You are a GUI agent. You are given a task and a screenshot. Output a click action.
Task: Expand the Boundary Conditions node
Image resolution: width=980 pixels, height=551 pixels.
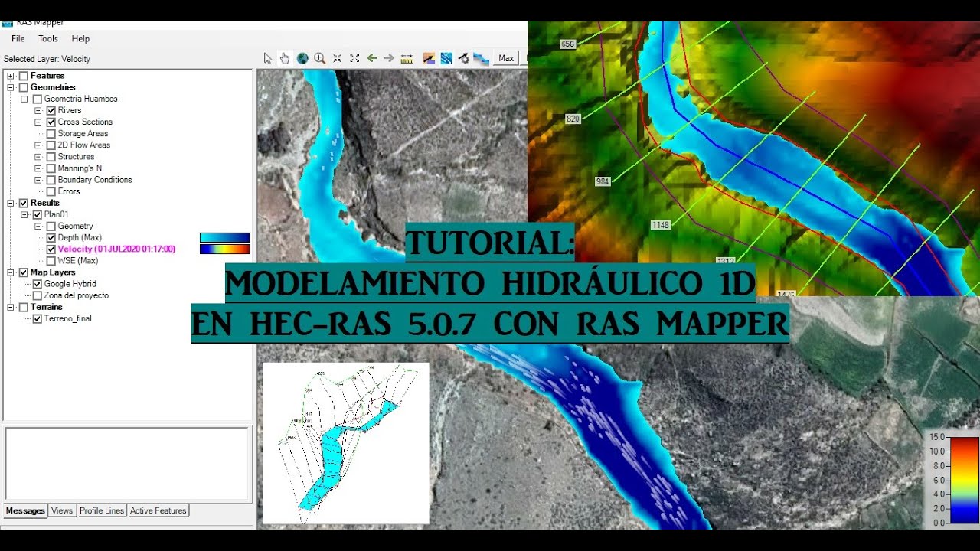coord(38,180)
